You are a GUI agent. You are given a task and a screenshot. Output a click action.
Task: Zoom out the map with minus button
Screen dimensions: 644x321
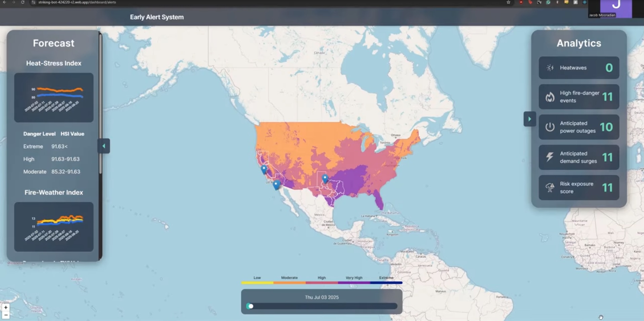pyautogui.click(x=5, y=315)
